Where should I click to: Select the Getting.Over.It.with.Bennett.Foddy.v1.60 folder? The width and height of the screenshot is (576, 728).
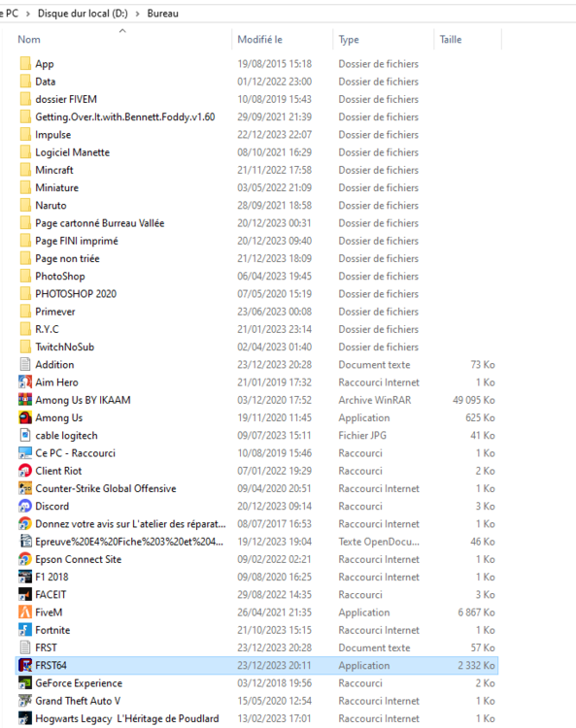pyautogui.click(x=125, y=117)
